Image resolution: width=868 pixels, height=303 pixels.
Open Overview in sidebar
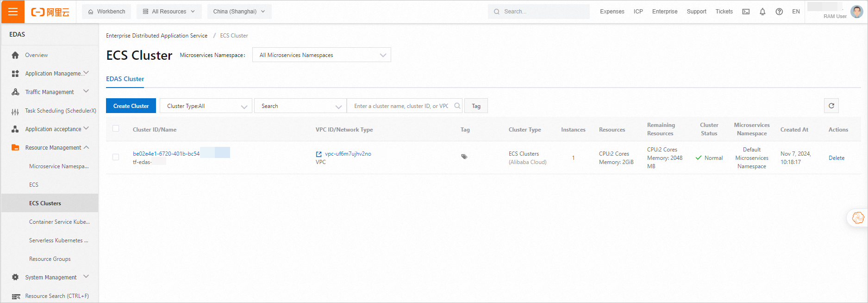(37, 55)
